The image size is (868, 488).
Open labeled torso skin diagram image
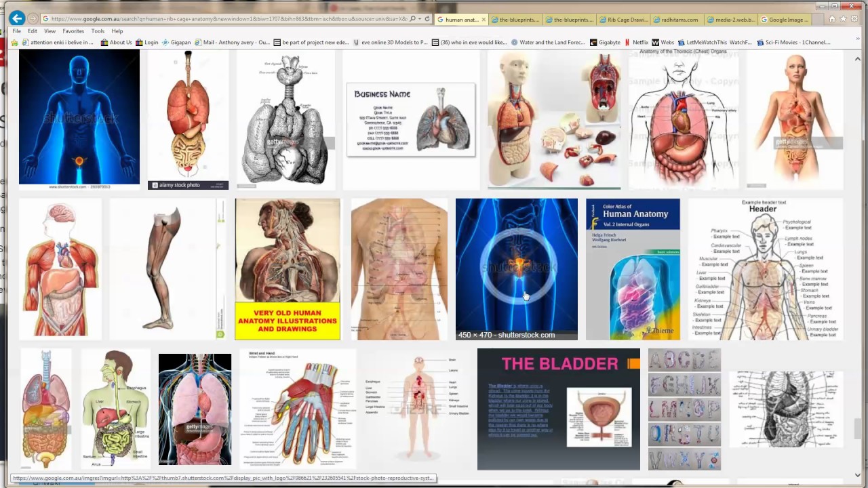399,269
